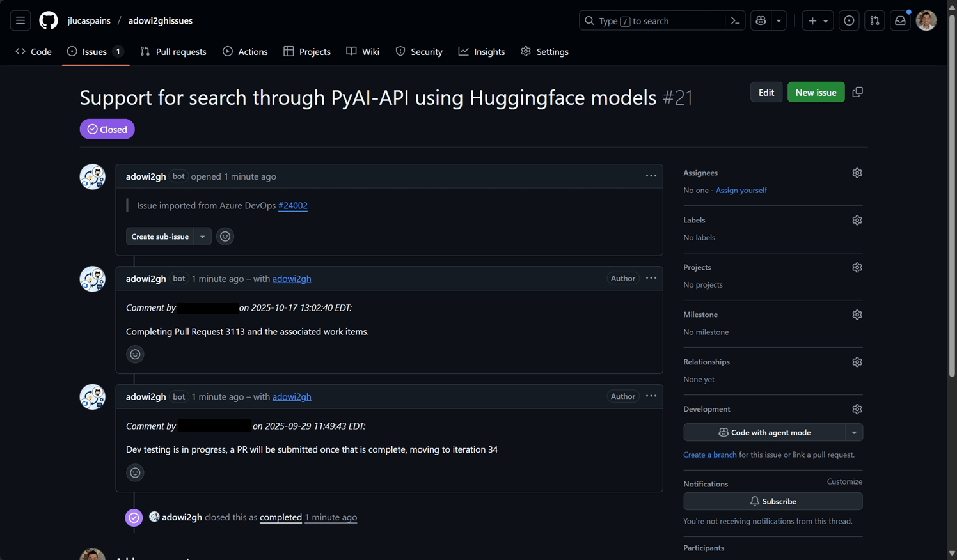Open the command palette icon
The width and height of the screenshot is (957, 560).
pyautogui.click(x=735, y=20)
